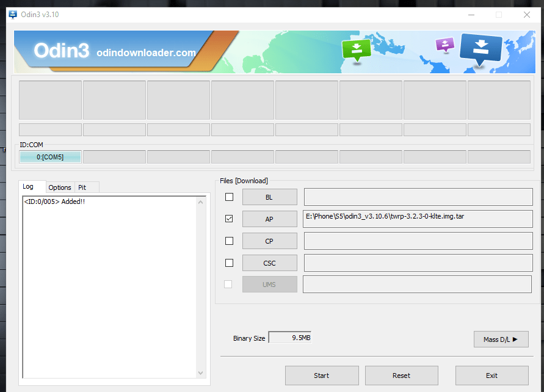
Task: Click odindownloader.com text in banner
Action: tap(146, 53)
